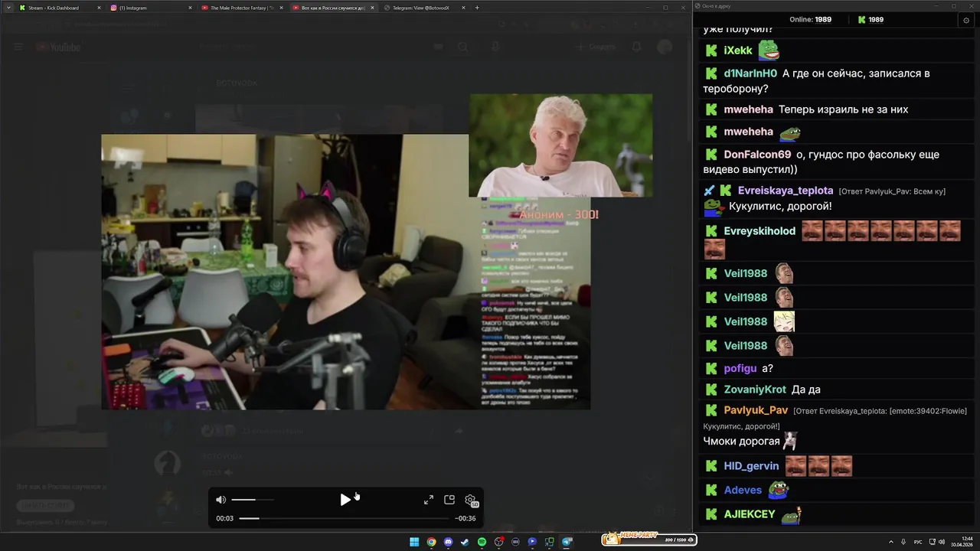Screen dimensions: 980x551
Task: Select username iXekk in chat
Action: (x=738, y=51)
